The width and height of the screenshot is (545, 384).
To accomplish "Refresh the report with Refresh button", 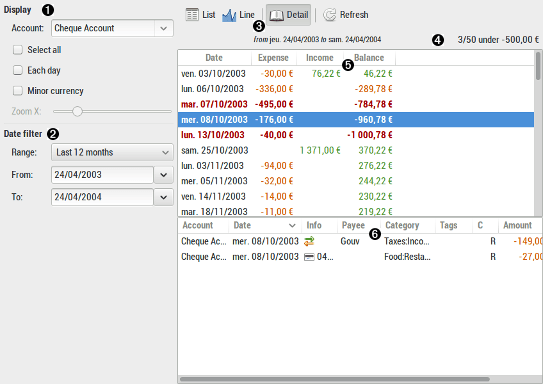I will 345,15.
